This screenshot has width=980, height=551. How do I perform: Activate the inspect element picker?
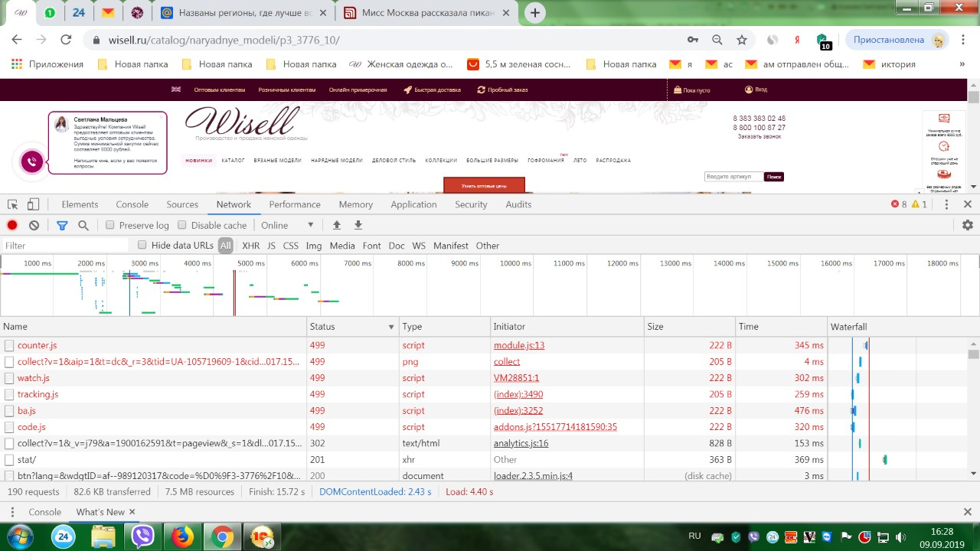(x=13, y=204)
